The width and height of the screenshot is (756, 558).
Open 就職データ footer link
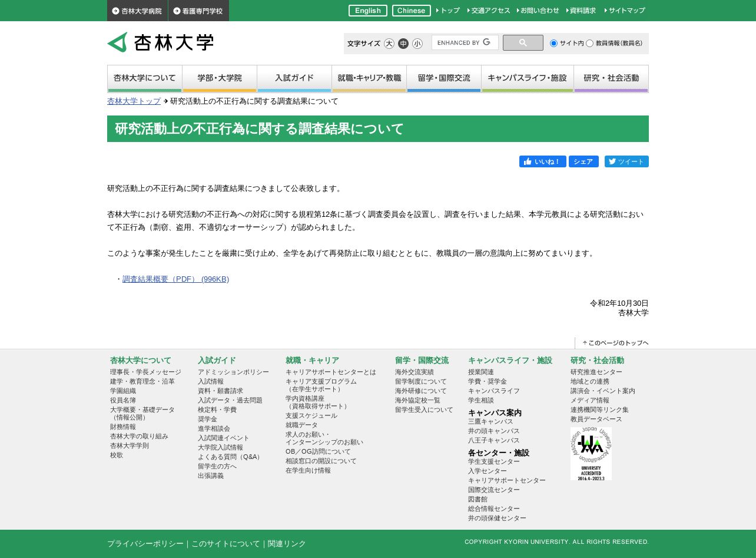(x=301, y=425)
